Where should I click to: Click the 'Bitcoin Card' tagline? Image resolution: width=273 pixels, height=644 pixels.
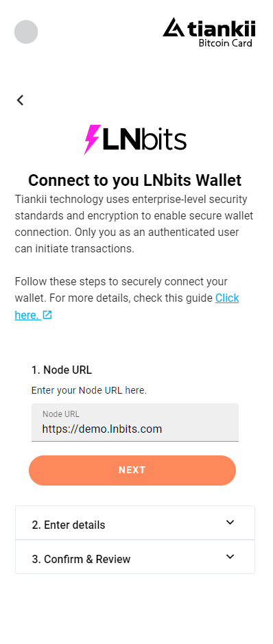coord(226,43)
